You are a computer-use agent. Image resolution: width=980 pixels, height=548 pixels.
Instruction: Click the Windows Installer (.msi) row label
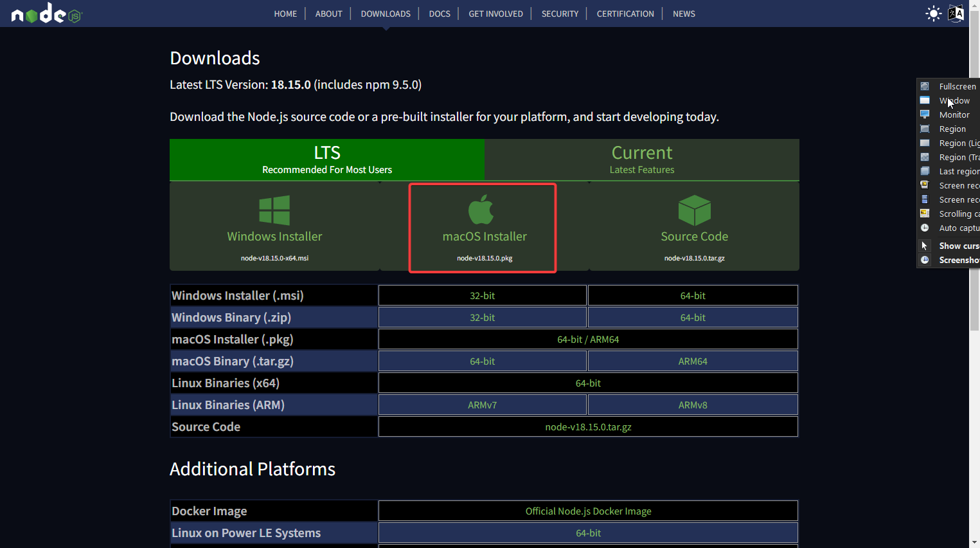pos(237,295)
